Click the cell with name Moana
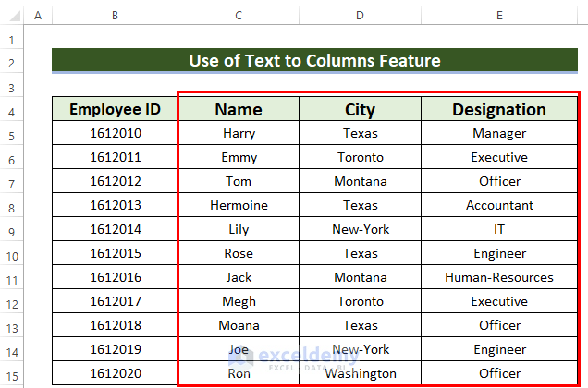The image size is (588, 388). click(x=239, y=325)
